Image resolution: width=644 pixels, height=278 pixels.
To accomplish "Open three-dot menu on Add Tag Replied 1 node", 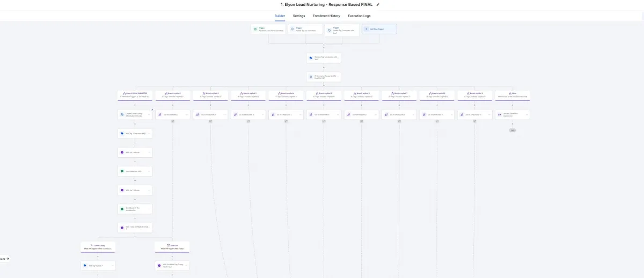I will click(112, 265).
